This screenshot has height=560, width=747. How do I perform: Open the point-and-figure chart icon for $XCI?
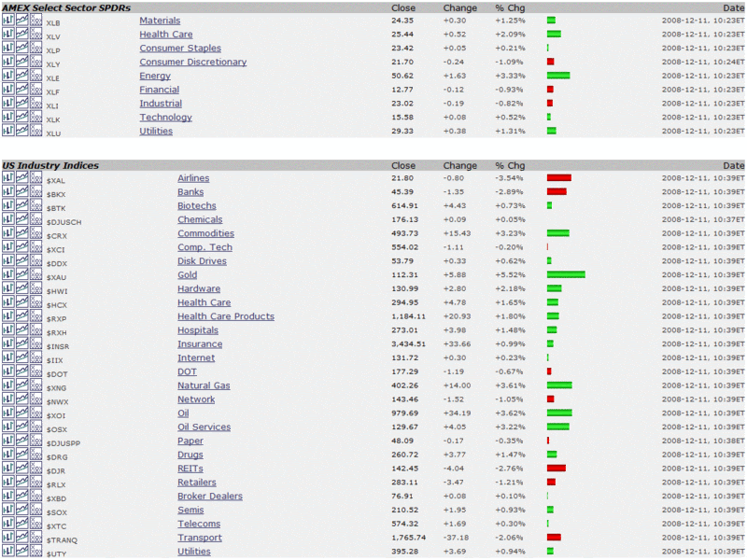[x=35, y=246]
